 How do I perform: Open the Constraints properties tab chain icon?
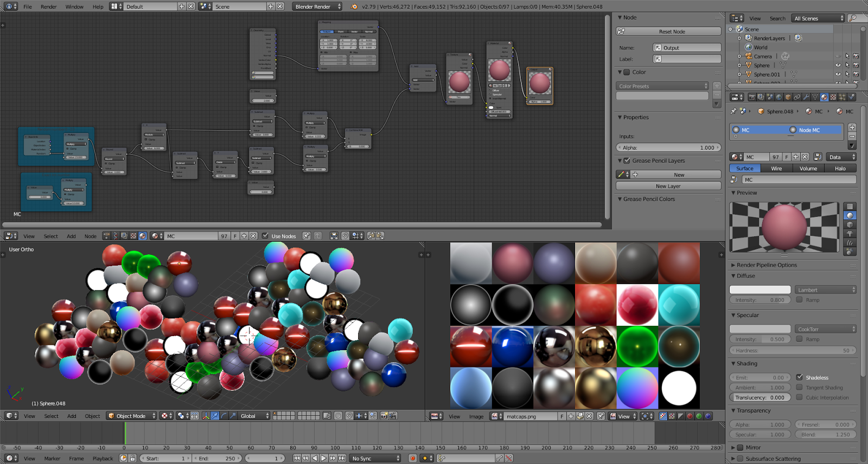797,97
